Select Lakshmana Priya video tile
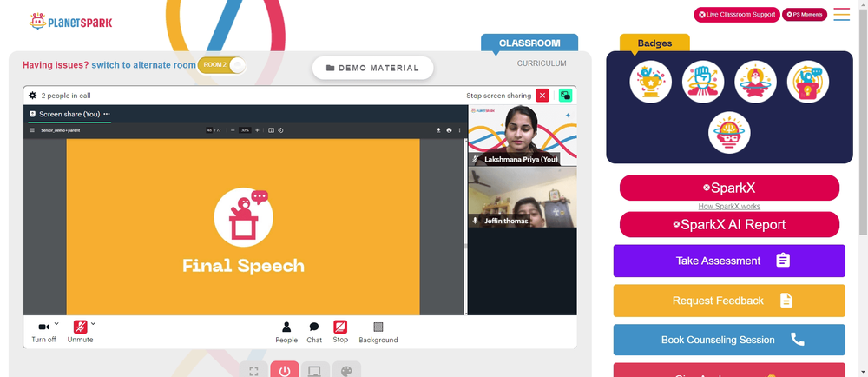The height and width of the screenshot is (377, 868). 522,136
